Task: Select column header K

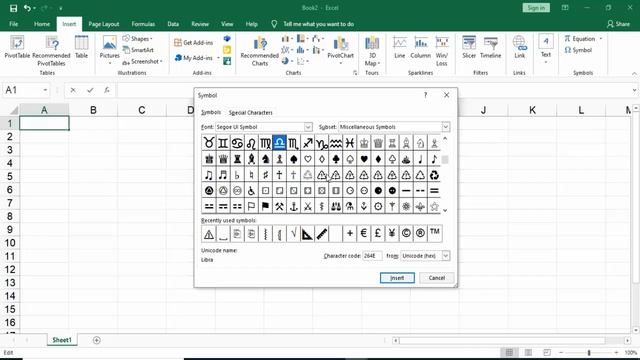Action: click(x=532, y=110)
